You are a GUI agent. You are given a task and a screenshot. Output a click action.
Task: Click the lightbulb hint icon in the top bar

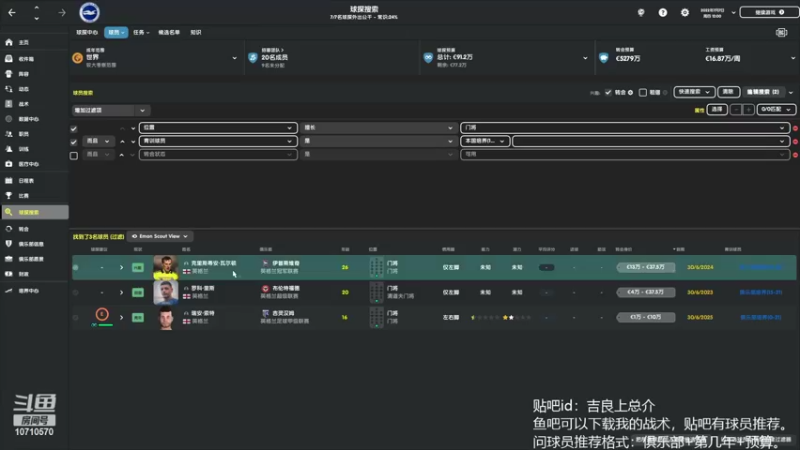coord(641,12)
